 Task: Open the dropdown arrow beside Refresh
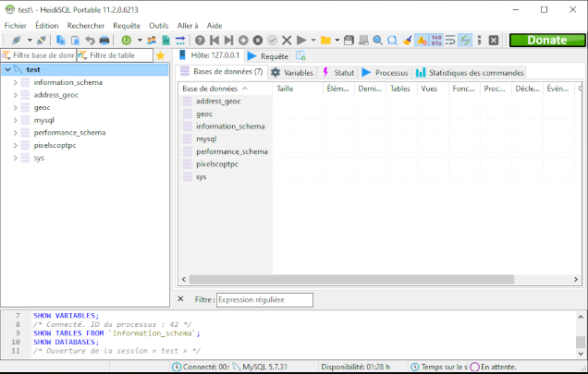(x=140, y=40)
